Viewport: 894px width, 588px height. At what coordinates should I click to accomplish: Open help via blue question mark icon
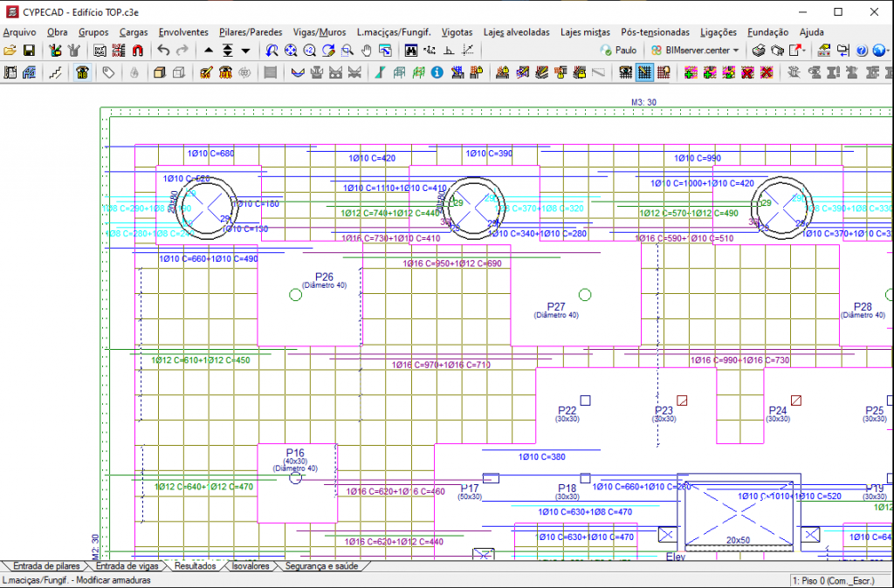click(862, 51)
